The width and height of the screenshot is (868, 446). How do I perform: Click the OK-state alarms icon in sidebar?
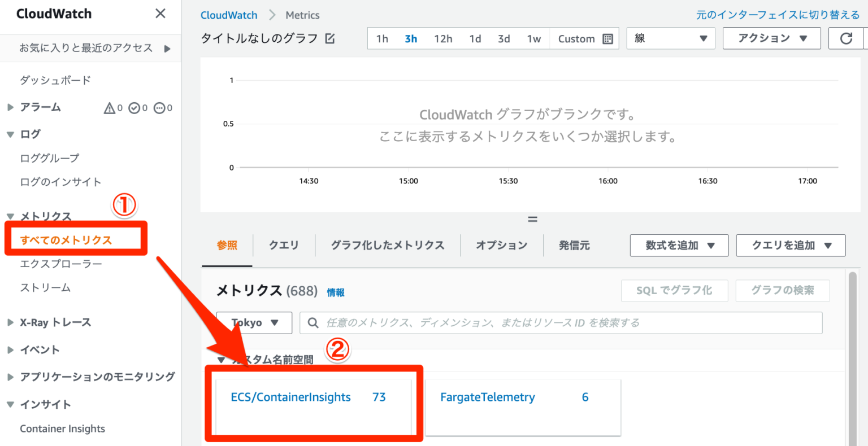pos(134,107)
